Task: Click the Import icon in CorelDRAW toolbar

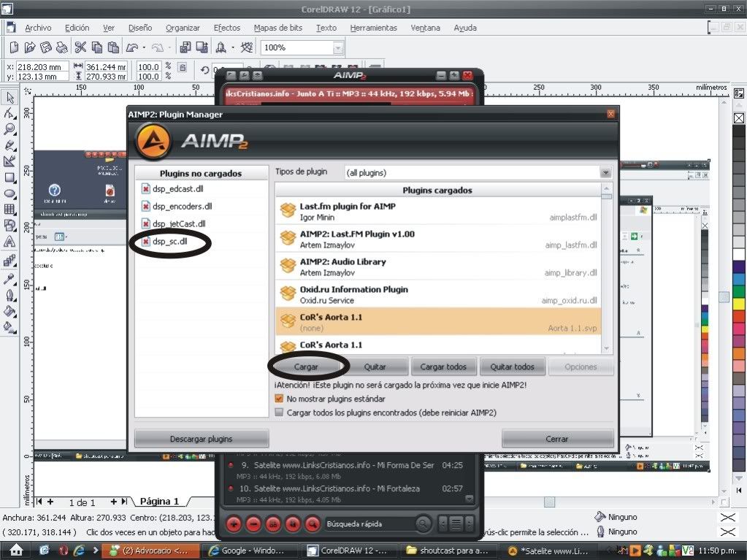Action: pyautogui.click(x=185, y=47)
